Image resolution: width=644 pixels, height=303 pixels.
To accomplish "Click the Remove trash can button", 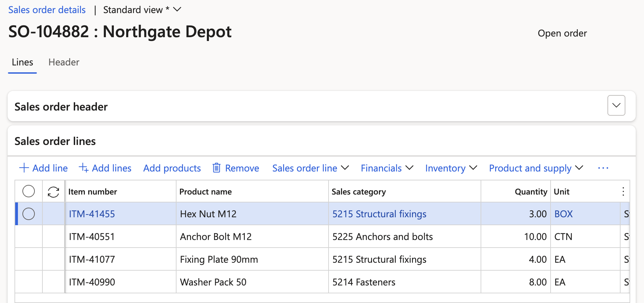I will 236,168.
